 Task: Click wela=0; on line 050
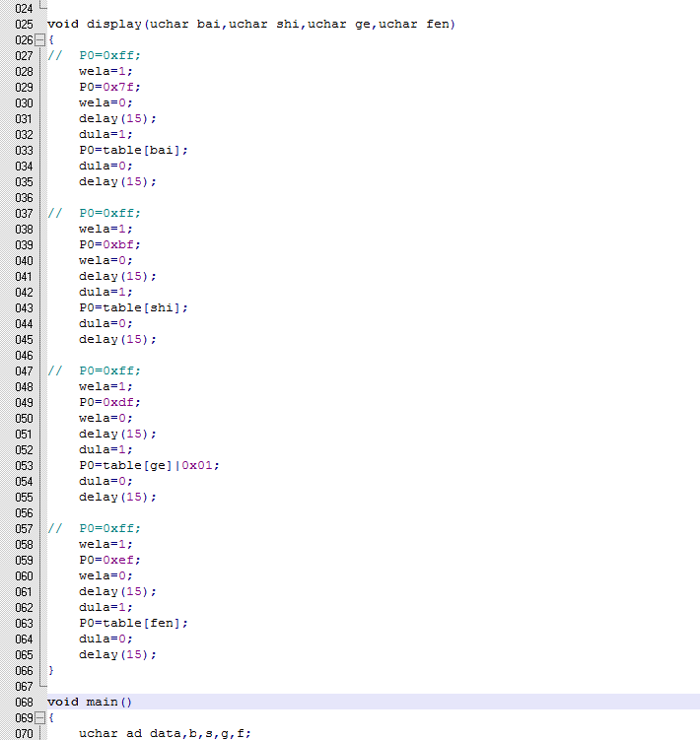(105, 418)
